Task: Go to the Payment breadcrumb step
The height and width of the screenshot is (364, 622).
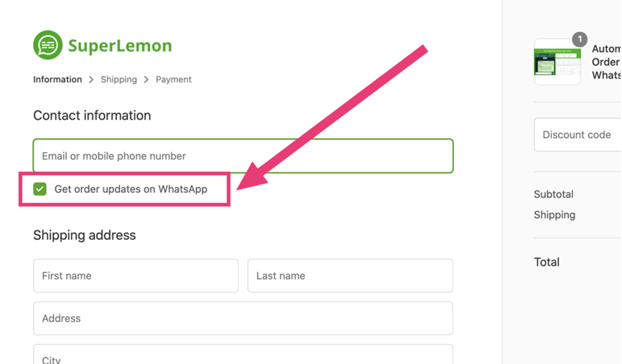Action: [173, 80]
